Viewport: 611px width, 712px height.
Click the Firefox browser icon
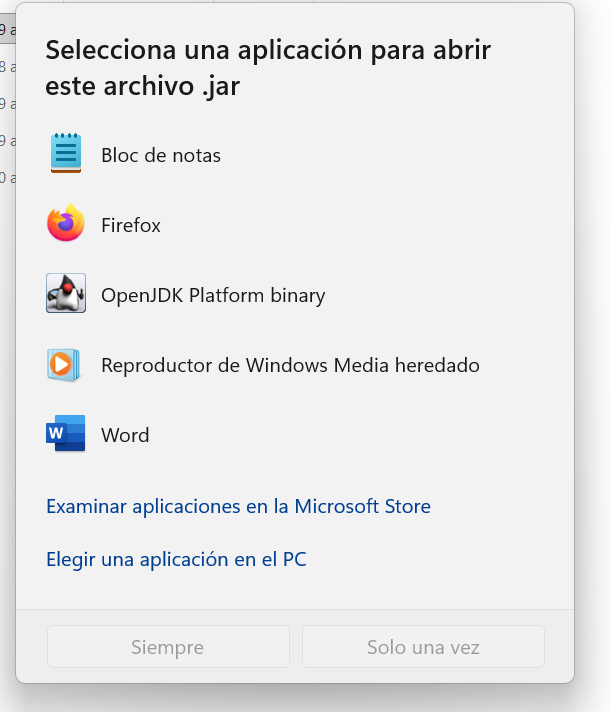pos(66,224)
